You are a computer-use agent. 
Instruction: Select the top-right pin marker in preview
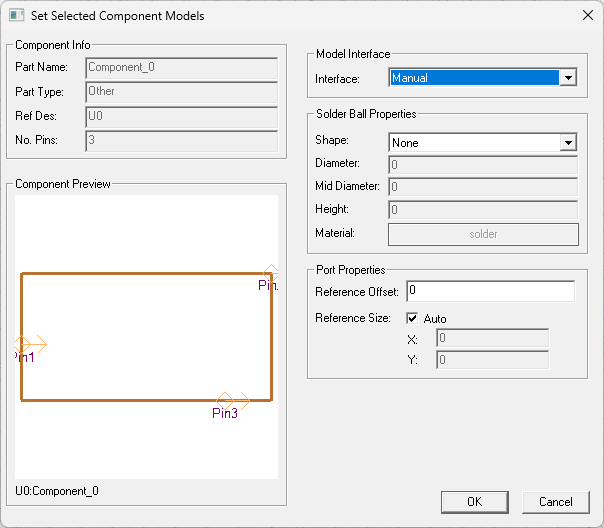tap(271, 272)
